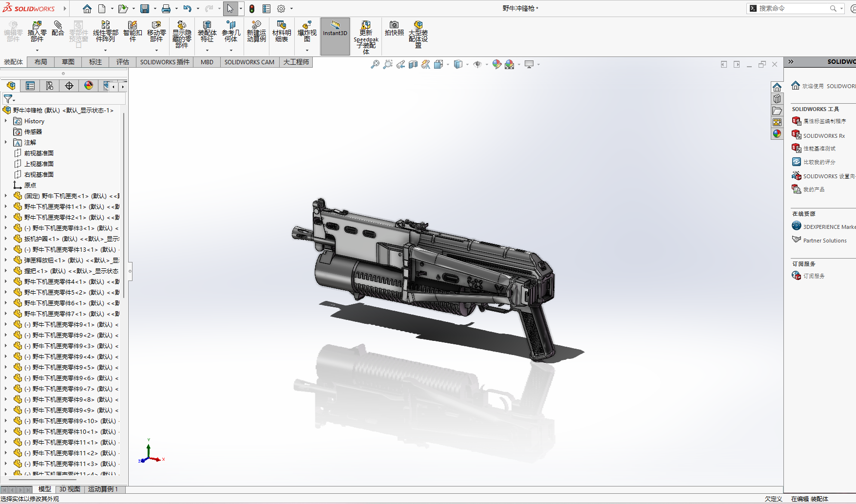Expand the right panel arrow in viewport
The height and width of the screenshot is (504, 856).
737,64
